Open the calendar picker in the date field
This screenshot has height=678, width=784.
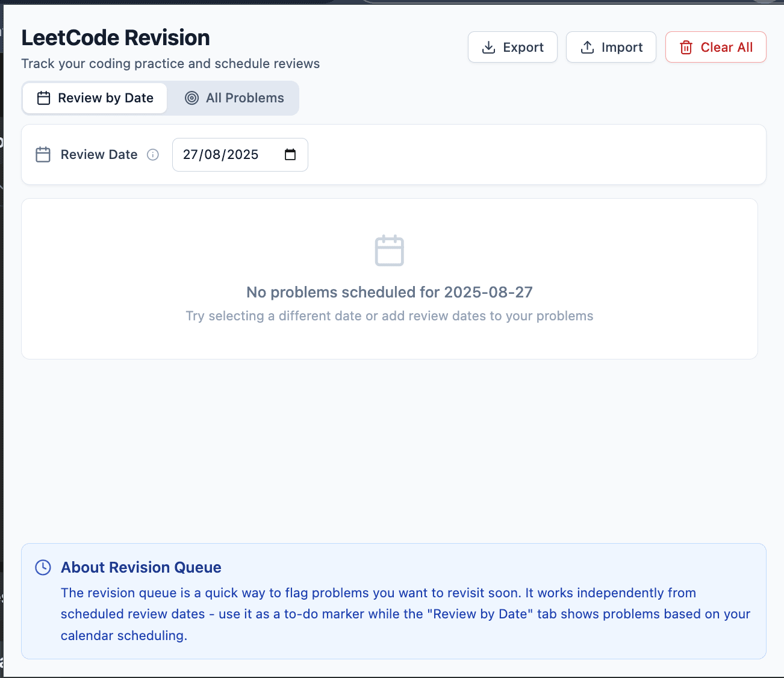pyautogui.click(x=290, y=155)
